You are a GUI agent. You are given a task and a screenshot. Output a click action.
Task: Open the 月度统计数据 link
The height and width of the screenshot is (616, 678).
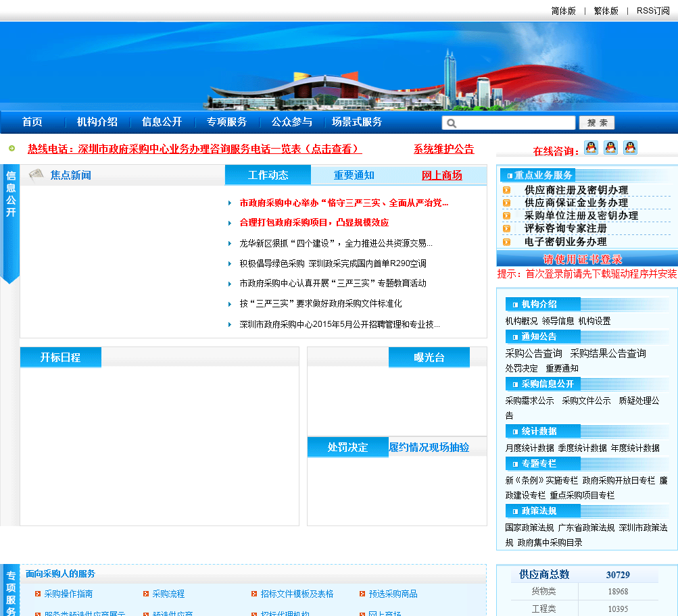pos(530,448)
